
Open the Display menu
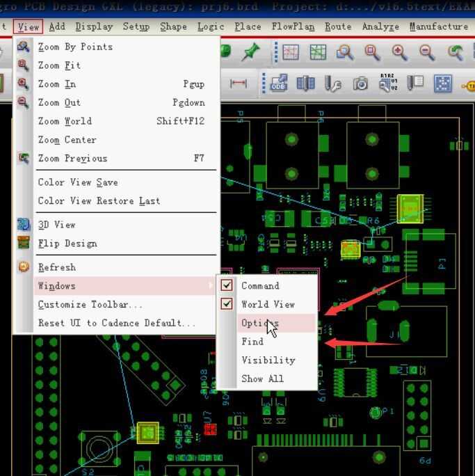(x=94, y=26)
